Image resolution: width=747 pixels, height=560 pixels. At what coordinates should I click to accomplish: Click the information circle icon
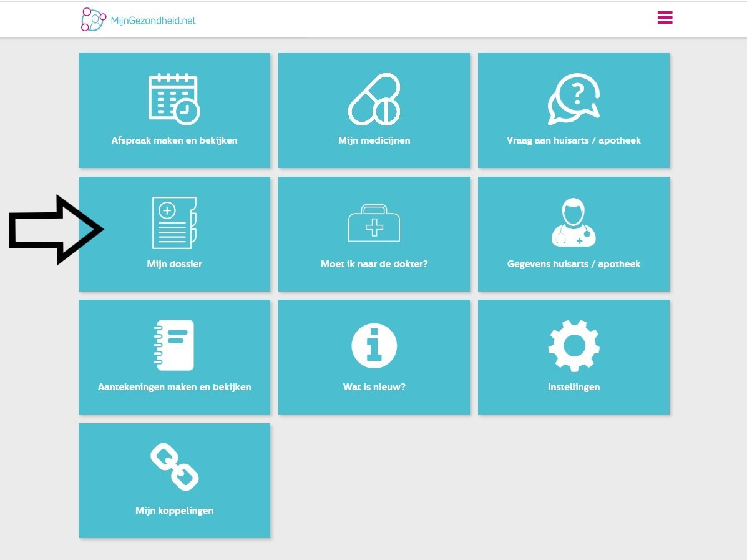tap(374, 345)
